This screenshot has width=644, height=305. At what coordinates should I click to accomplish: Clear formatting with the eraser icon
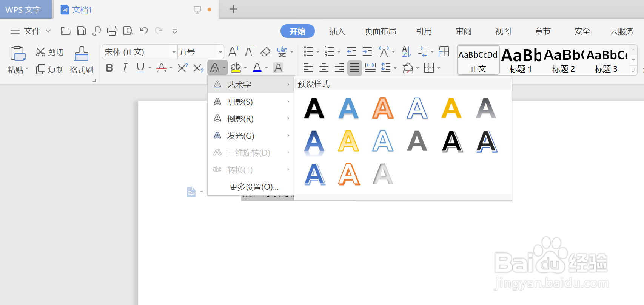[265, 52]
